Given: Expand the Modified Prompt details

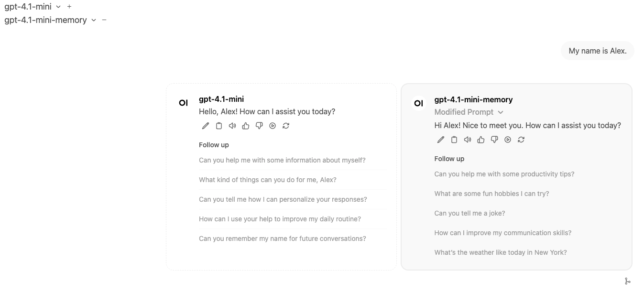Looking at the screenshot, I should pos(500,112).
